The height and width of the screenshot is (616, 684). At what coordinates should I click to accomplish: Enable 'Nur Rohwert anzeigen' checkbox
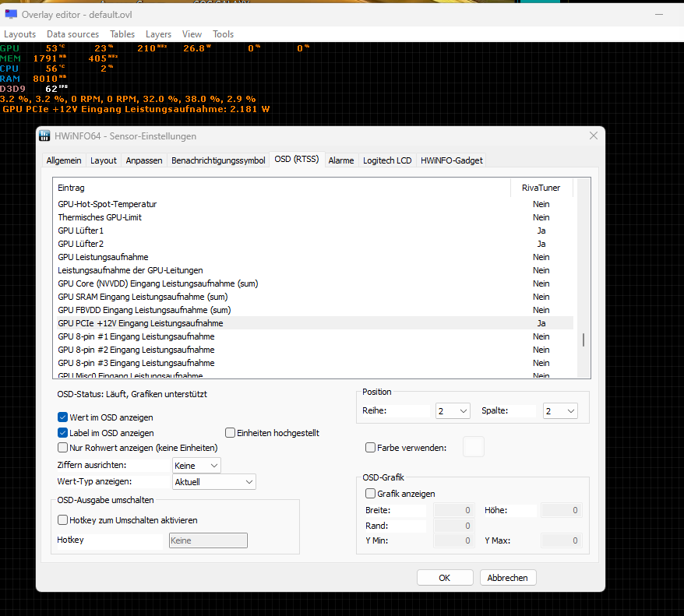63,448
